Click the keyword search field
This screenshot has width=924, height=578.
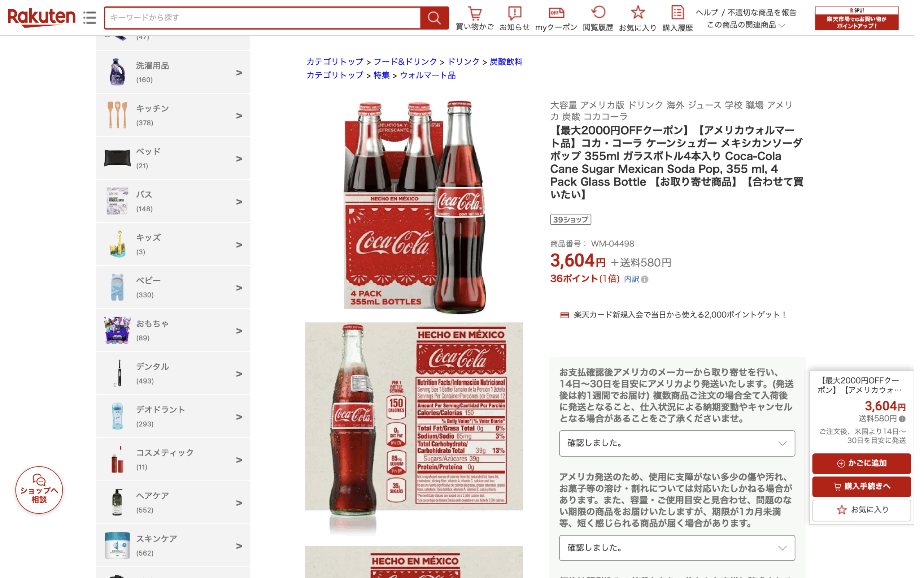coord(263,18)
